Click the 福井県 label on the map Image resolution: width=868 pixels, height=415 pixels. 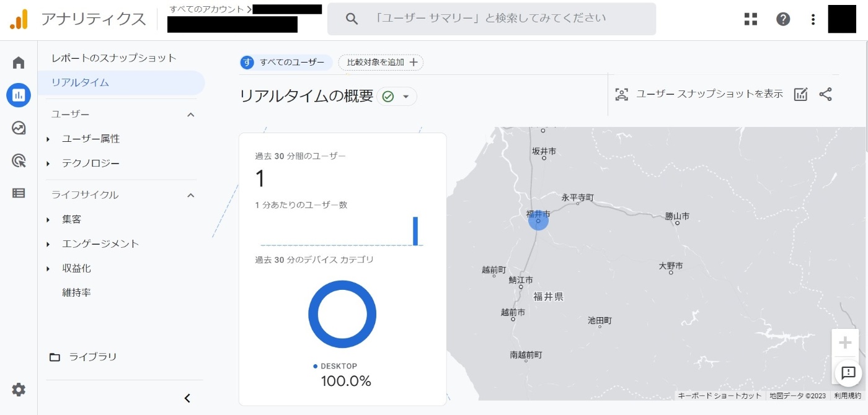click(548, 297)
